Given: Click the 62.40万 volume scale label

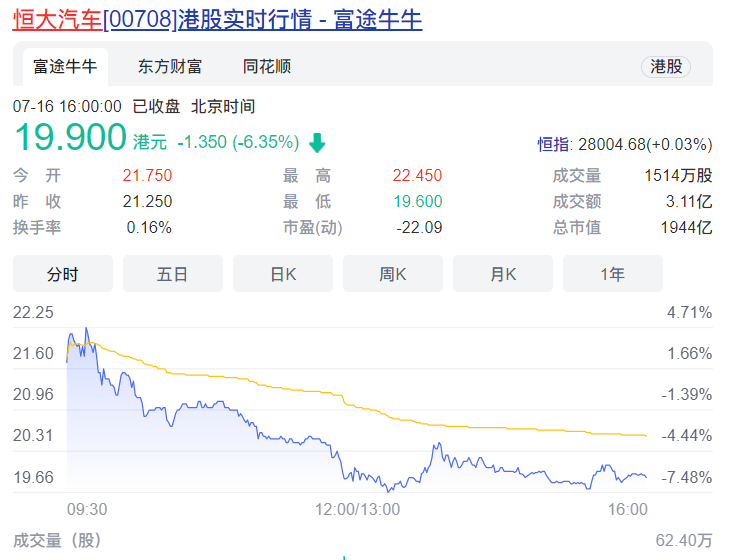Looking at the screenshot, I should coord(684,541).
